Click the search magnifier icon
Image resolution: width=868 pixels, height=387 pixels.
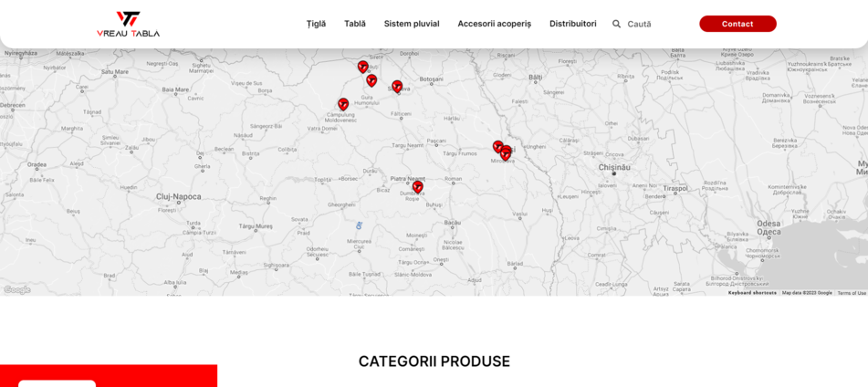(616, 24)
